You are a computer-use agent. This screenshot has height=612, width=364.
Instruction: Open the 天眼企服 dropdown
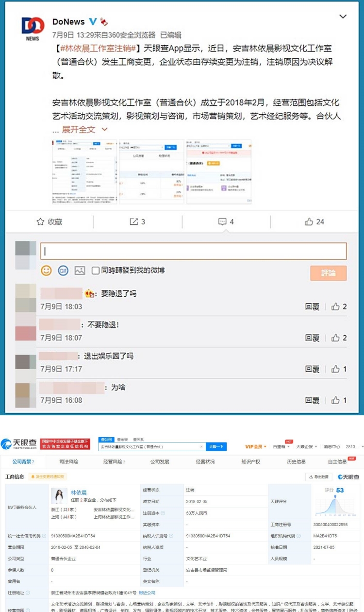click(307, 446)
